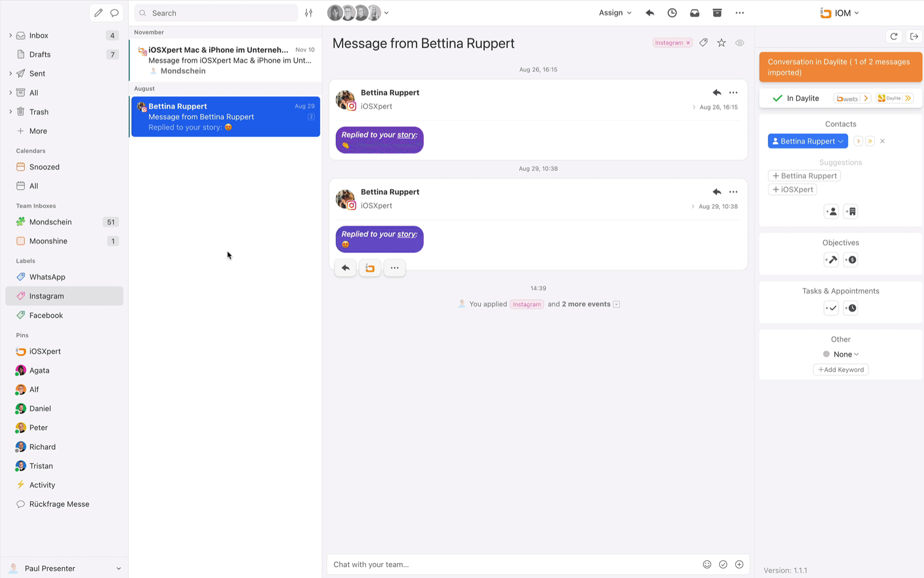Image resolution: width=924 pixels, height=578 pixels.
Task: Archive the conversation with archive box icon
Action: pyautogui.click(x=717, y=13)
